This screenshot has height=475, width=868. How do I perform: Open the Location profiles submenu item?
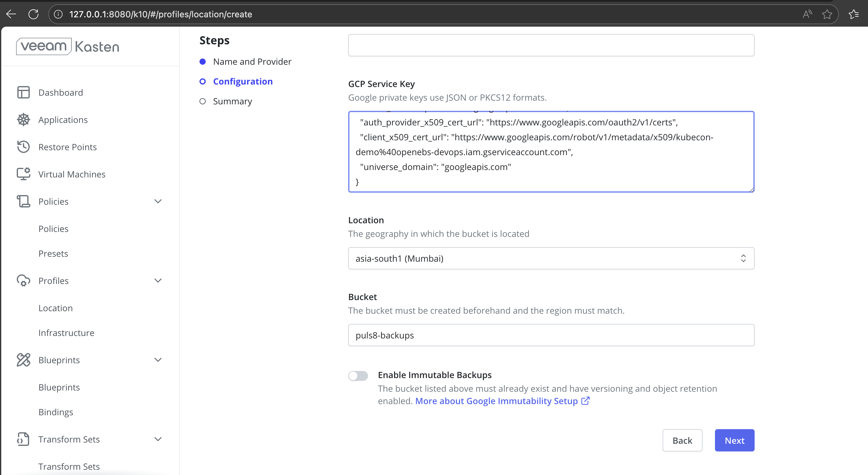pyautogui.click(x=55, y=308)
